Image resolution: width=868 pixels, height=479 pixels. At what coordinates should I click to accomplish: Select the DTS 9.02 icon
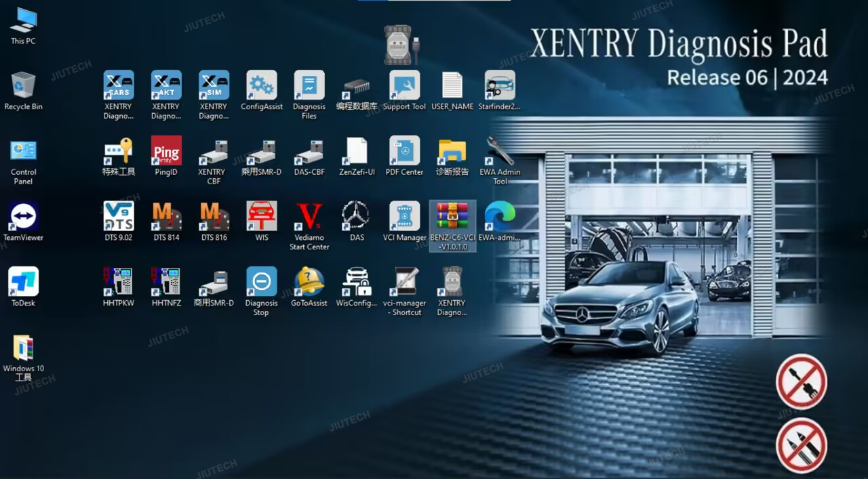tap(119, 217)
